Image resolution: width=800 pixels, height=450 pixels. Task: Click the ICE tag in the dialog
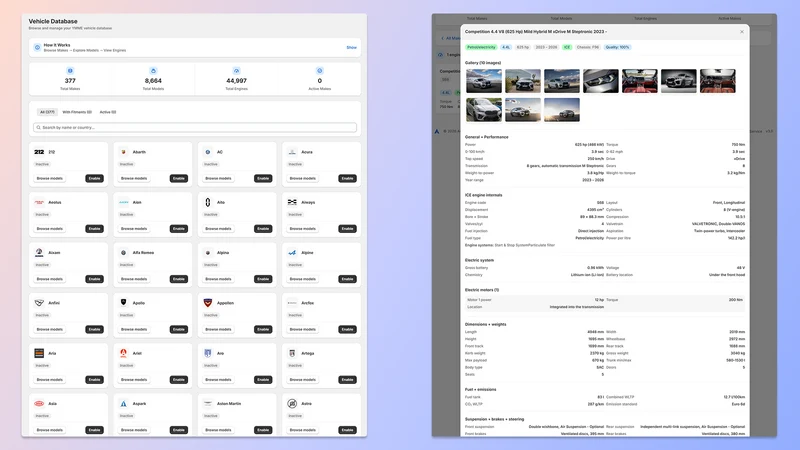[x=567, y=47]
